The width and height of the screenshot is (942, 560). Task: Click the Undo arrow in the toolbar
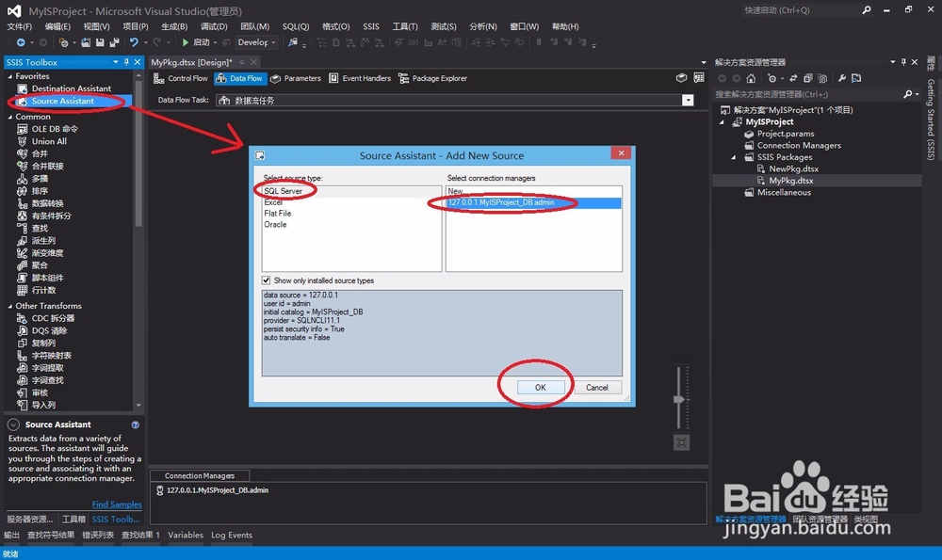point(134,42)
